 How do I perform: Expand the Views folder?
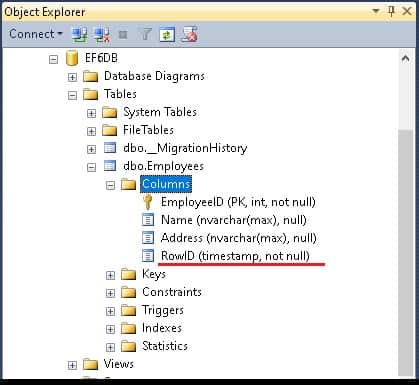pos(72,365)
